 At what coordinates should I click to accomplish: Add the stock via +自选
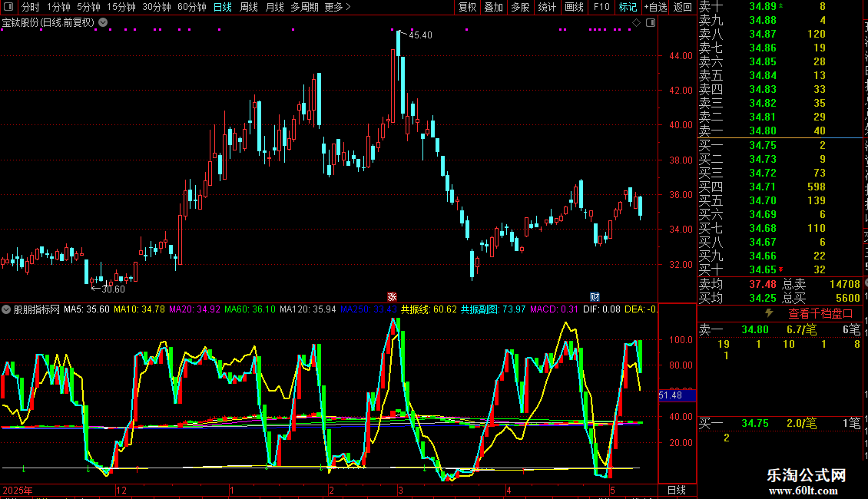pos(655,7)
